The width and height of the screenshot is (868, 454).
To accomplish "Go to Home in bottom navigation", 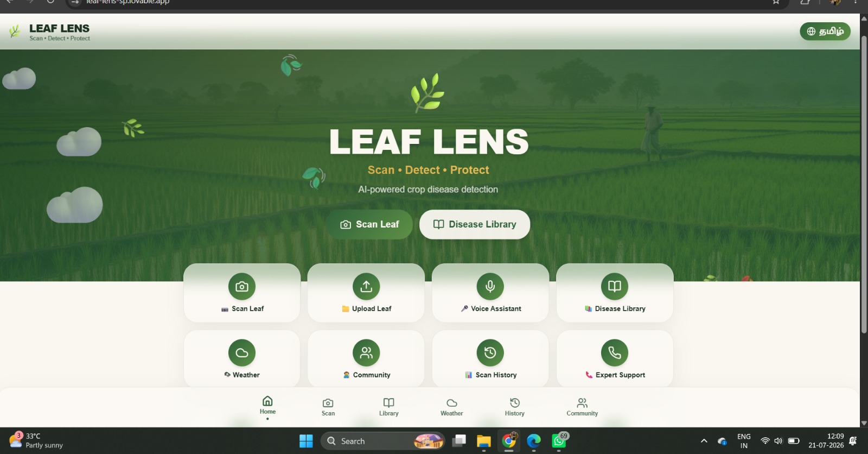I will 267,406.
